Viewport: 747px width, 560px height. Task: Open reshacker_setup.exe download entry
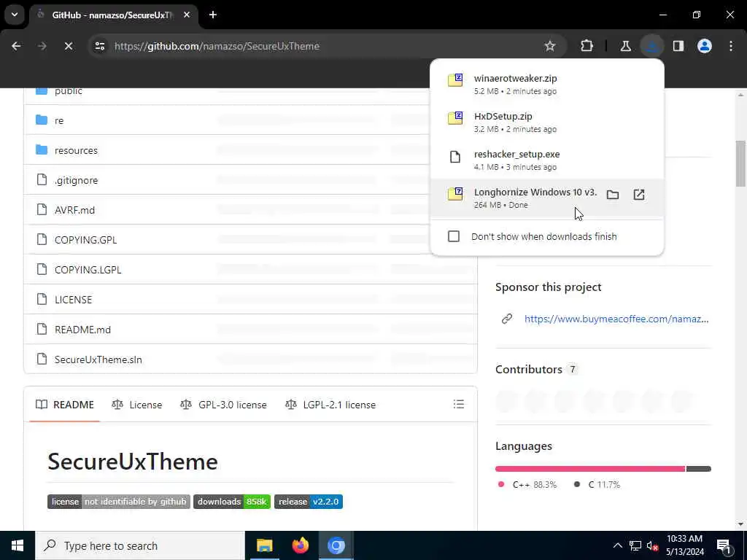click(x=547, y=160)
